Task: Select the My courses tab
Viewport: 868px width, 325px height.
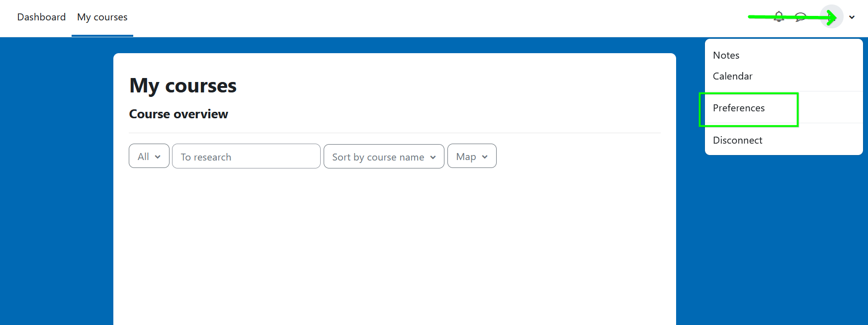Action: tap(102, 17)
